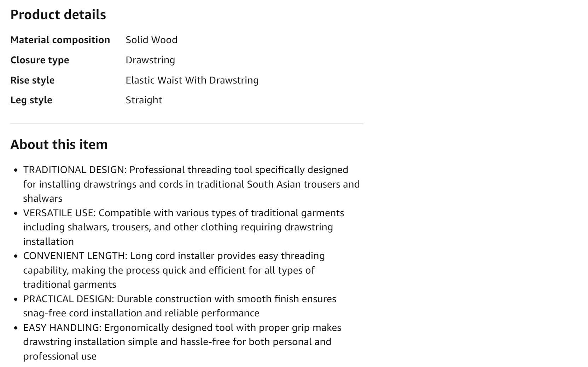Click the VERSATILE USE feature text
The height and width of the screenshot is (367, 588).
(x=183, y=227)
